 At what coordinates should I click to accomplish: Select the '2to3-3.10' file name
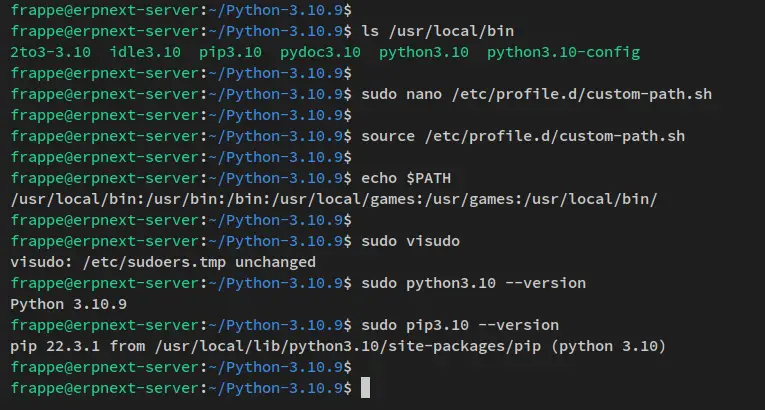click(51, 52)
